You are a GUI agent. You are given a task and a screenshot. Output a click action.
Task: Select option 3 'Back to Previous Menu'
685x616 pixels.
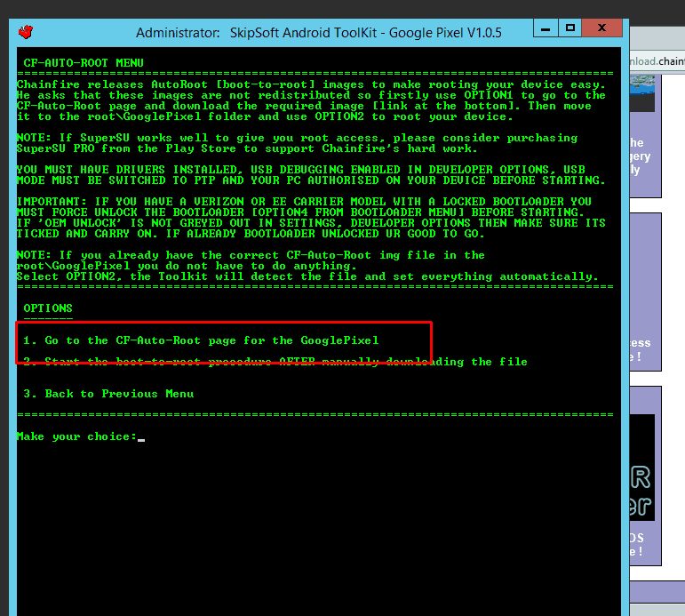tap(108, 394)
